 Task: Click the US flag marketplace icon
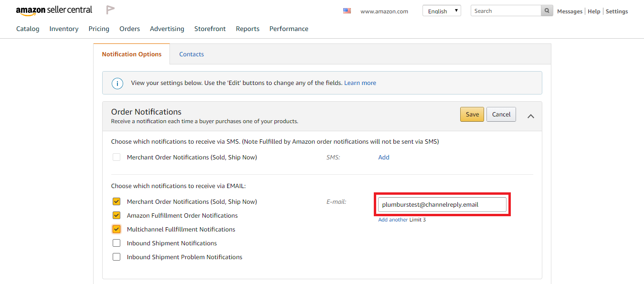[x=347, y=11]
